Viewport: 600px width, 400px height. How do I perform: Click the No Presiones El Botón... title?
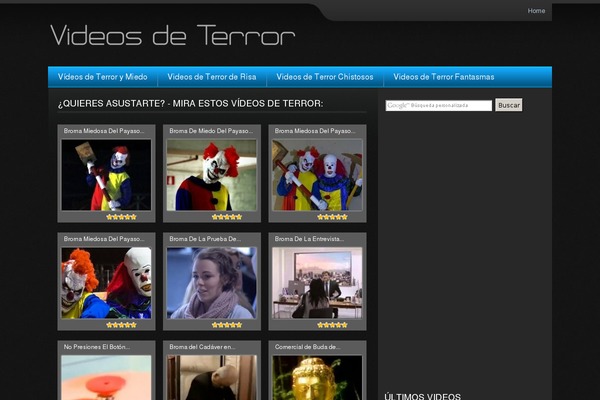(97, 347)
